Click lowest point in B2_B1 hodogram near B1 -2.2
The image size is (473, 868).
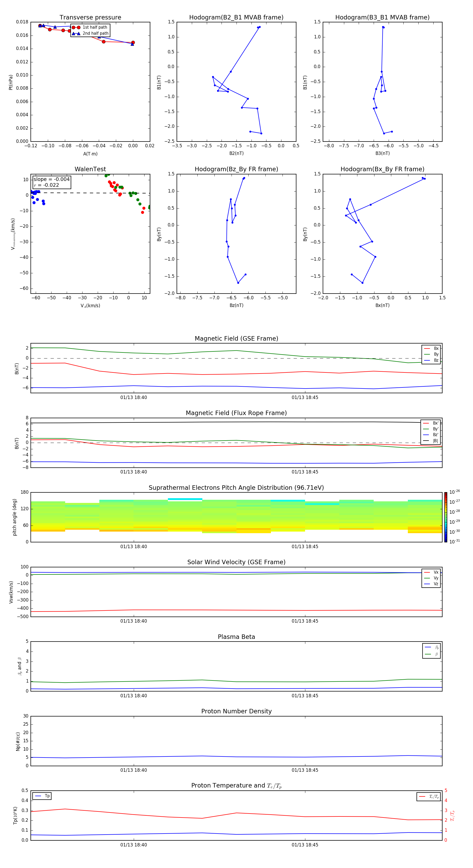[x=261, y=133]
